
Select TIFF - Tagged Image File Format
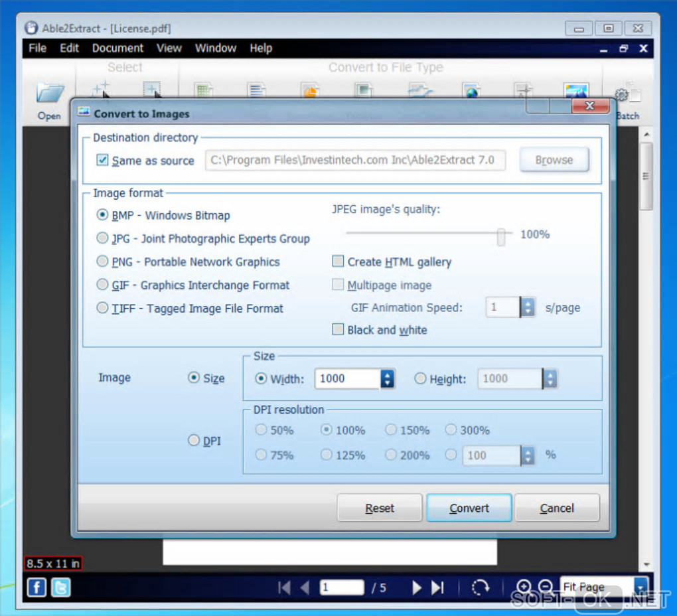(x=102, y=308)
